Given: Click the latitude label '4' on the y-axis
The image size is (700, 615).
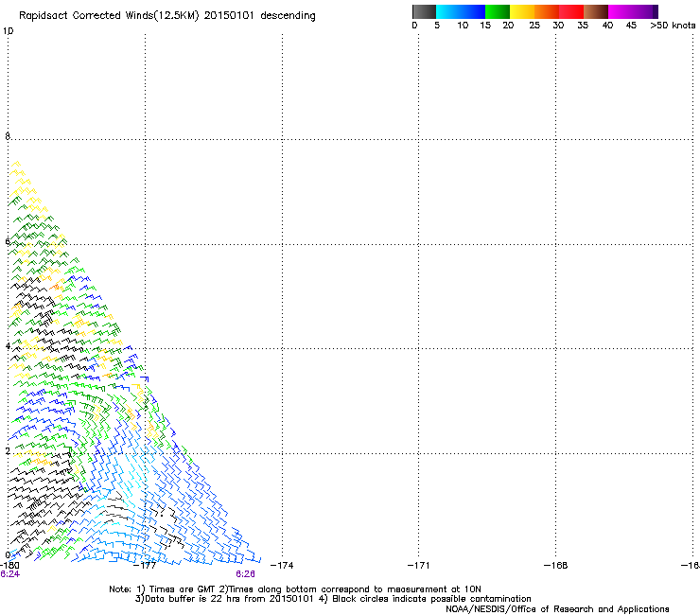Looking at the screenshot, I should [x=8, y=346].
